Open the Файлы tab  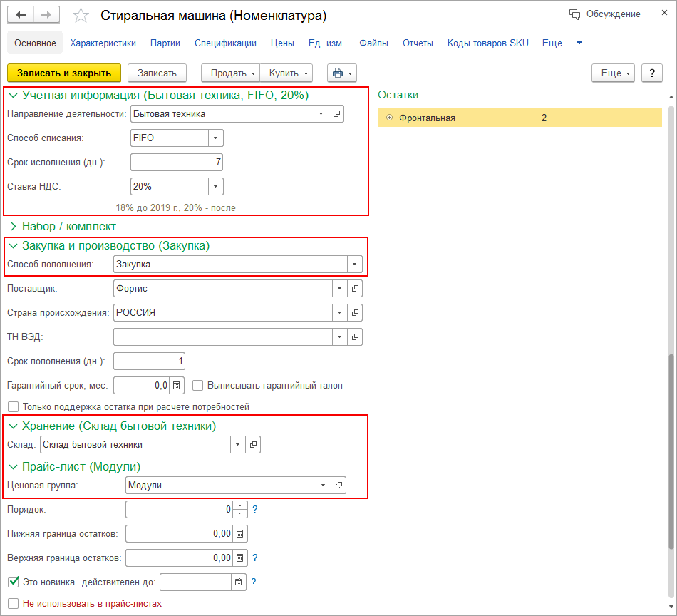pos(373,43)
